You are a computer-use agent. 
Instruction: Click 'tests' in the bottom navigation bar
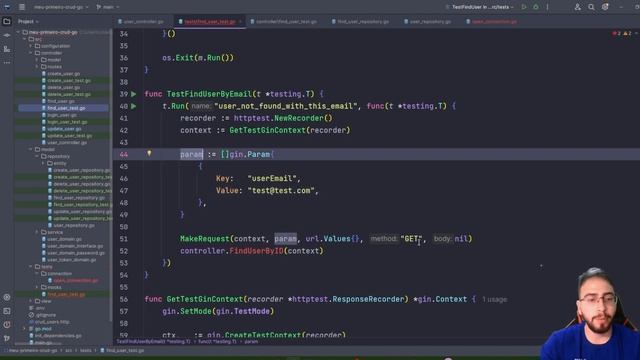click(86, 351)
